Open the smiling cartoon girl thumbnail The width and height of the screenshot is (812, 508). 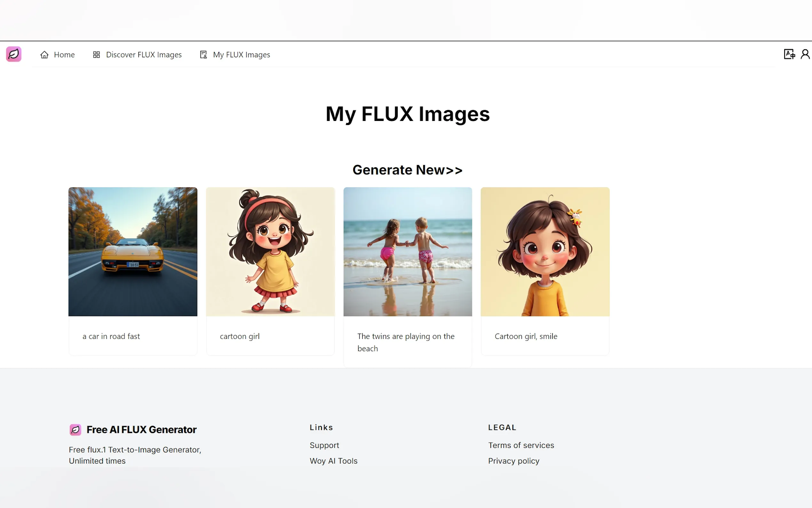coord(545,252)
